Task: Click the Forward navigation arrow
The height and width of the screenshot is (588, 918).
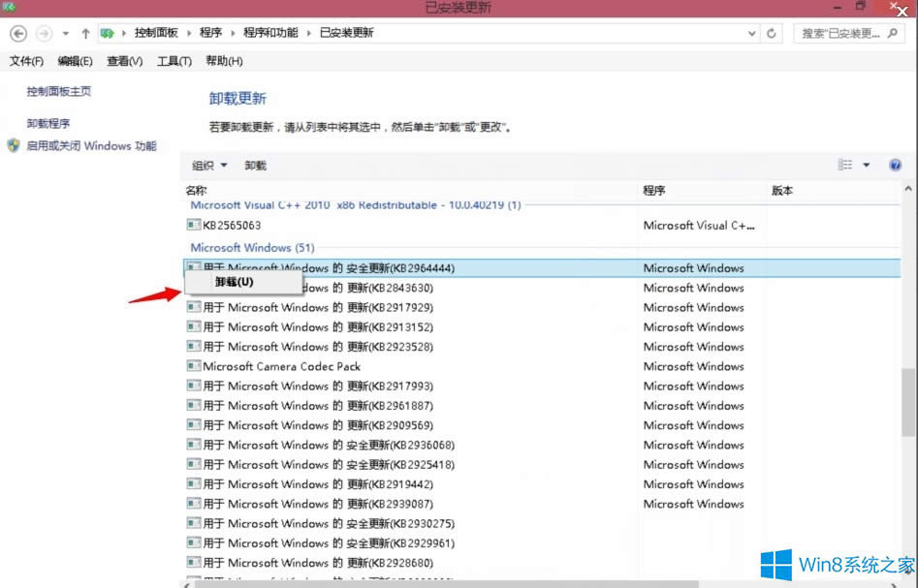Action: pos(44,33)
